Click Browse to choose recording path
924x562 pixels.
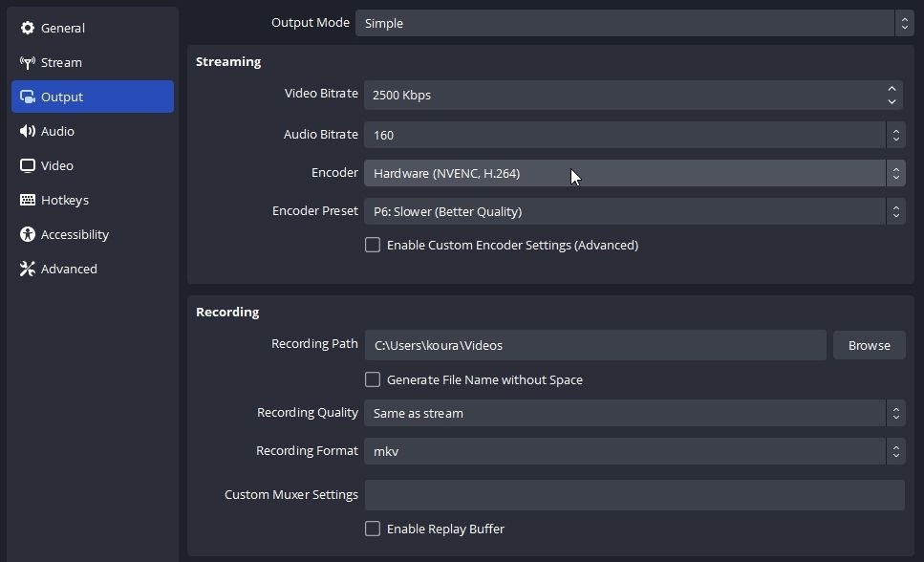coord(869,345)
